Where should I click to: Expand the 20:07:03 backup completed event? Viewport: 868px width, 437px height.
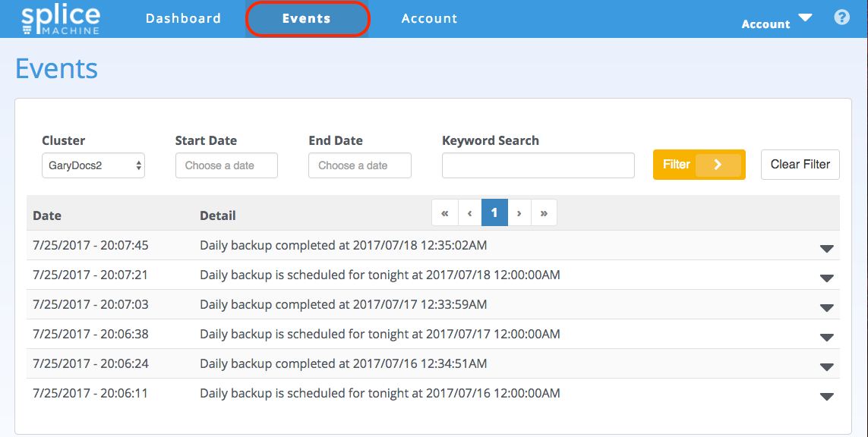pos(826,308)
